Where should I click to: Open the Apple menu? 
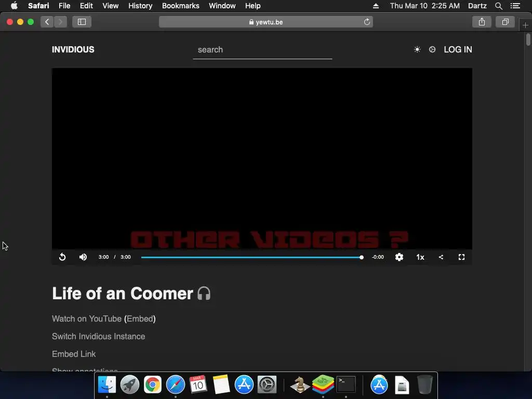[x=14, y=6]
